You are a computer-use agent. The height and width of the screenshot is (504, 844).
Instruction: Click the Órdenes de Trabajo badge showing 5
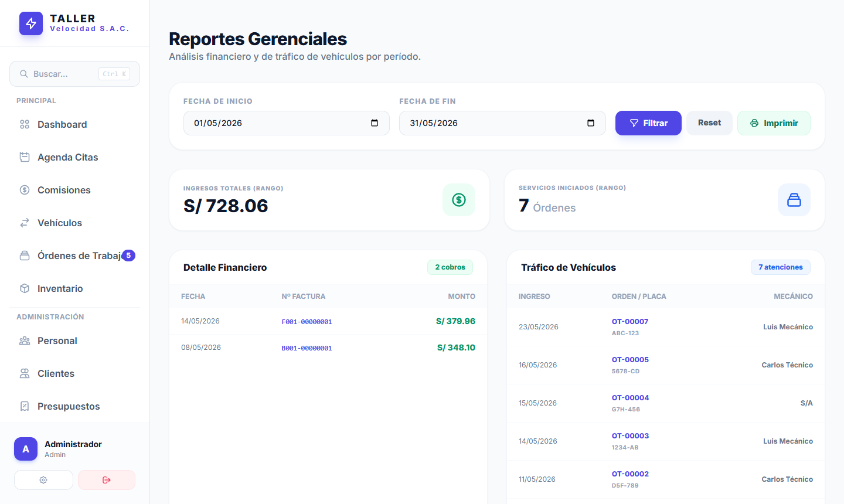[x=128, y=256]
